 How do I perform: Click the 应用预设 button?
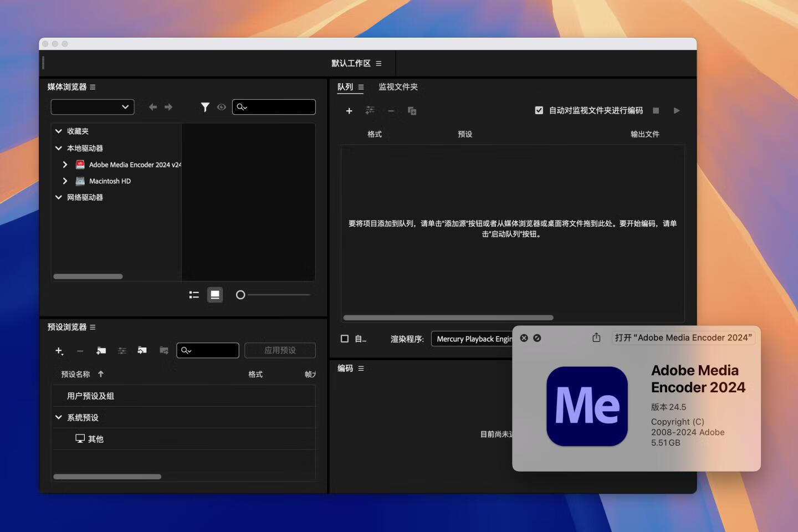pyautogui.click(x=280, y=350)
